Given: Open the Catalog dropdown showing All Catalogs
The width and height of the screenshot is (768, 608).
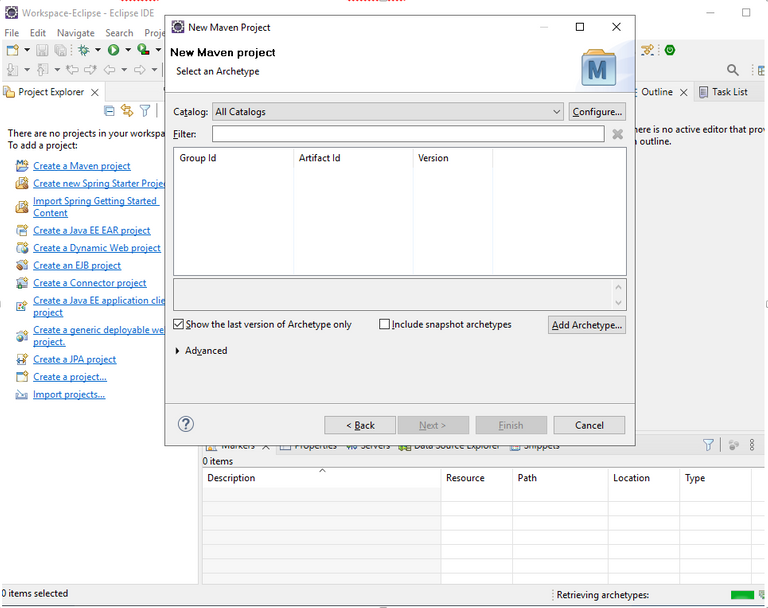Looking at the screenshot, I should pyautogui.click(x=388, y=112).
